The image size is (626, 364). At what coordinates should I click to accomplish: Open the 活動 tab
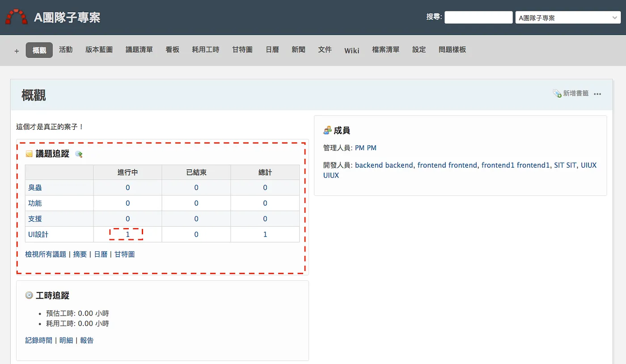coord(66,50)
